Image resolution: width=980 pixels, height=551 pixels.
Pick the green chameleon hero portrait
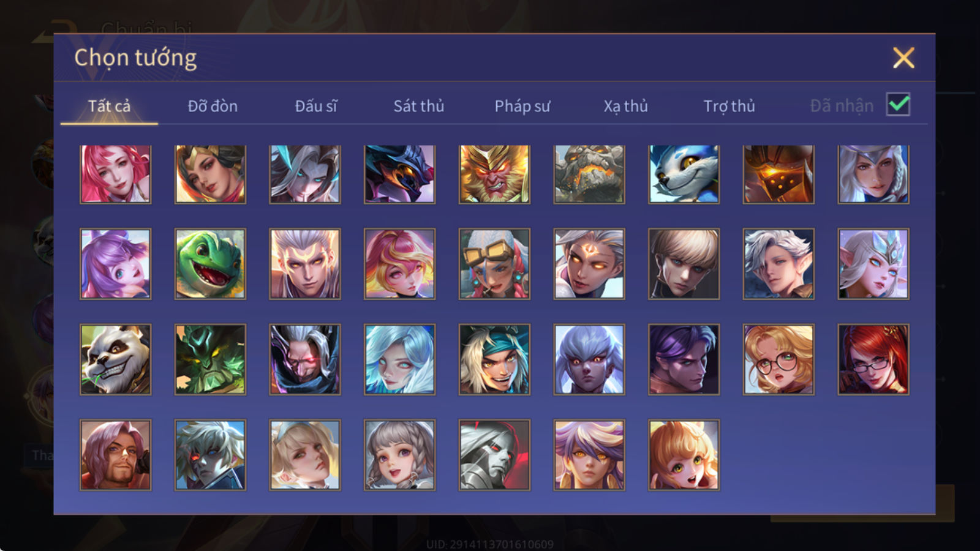tap(210, 264)
